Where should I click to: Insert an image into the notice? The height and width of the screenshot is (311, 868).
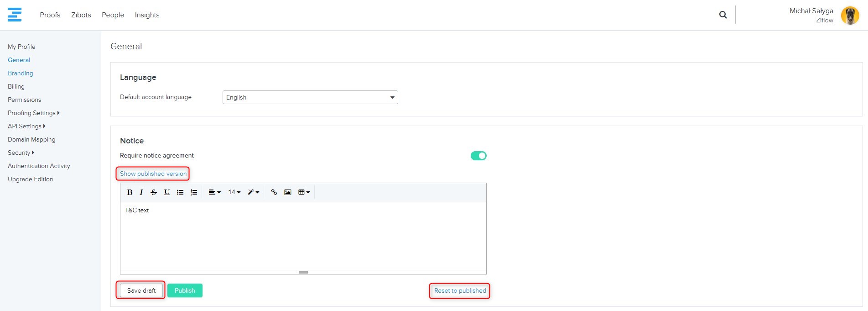[x=287, y=192]
